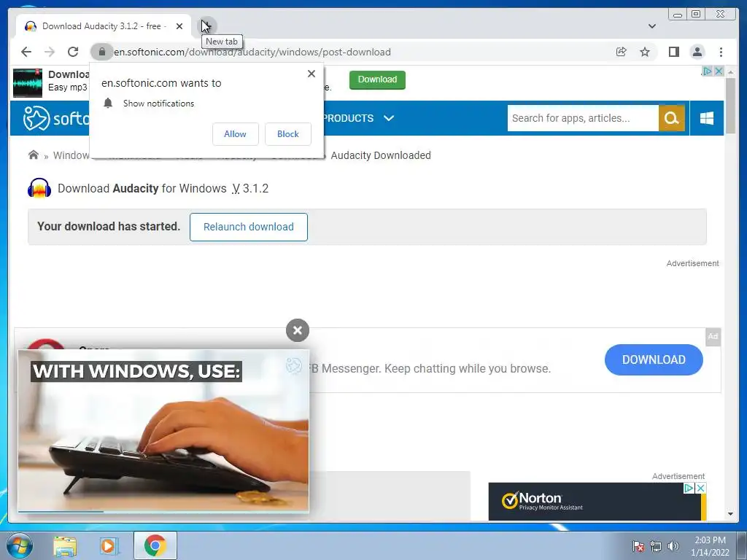
Task: Click the Audacity headphones app icon
Action: [39, 188]
